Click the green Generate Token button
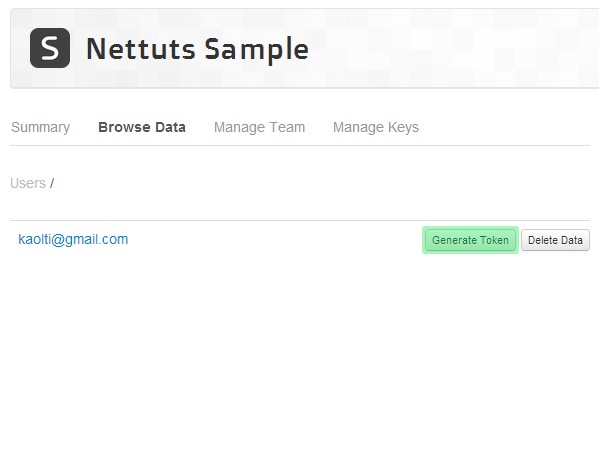 [x=470, y=240]
